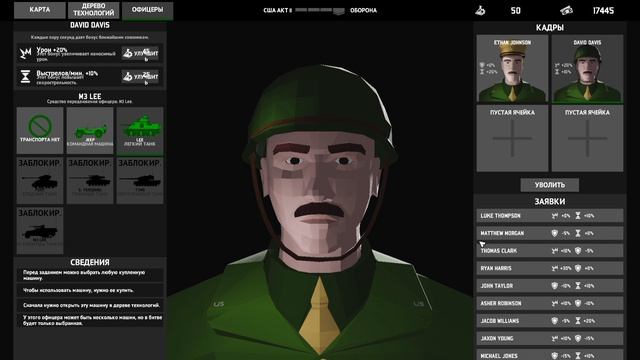This screenshot has height=360, width=640.
Task: Click locked tank card below ТРАНСПОРТА НЕТ tile
Action: tap(40, 181)
